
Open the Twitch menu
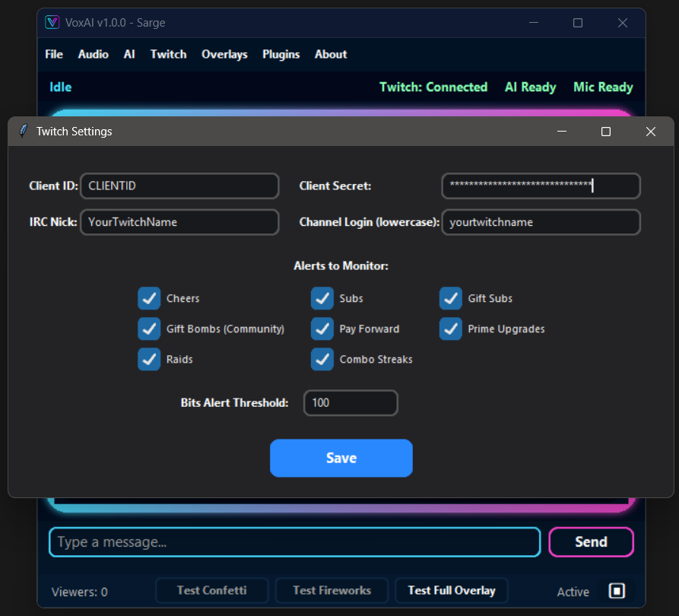(x=169, y=54)
